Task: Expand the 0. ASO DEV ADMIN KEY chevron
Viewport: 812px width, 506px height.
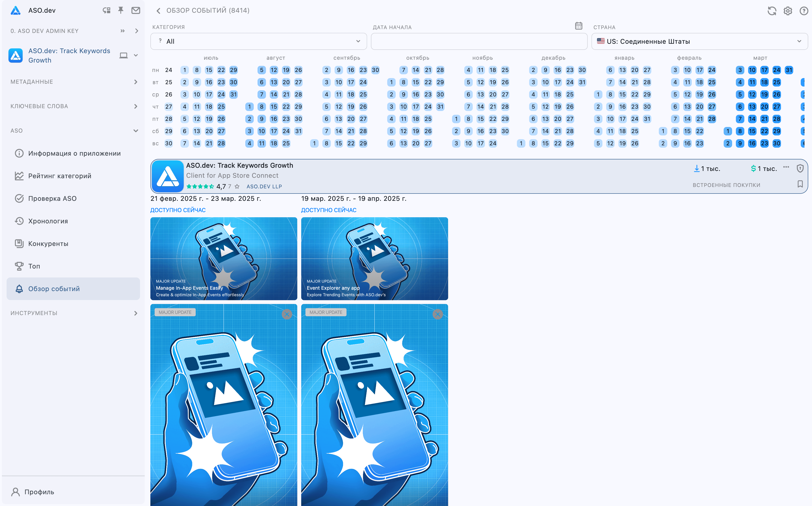Action: [137, 31]
